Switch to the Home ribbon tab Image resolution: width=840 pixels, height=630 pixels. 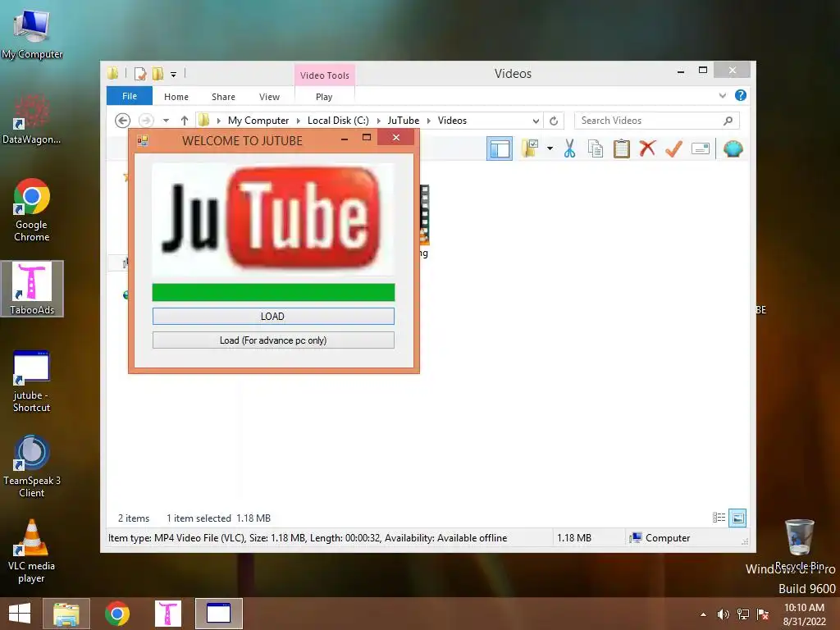(x=176, y=97)
